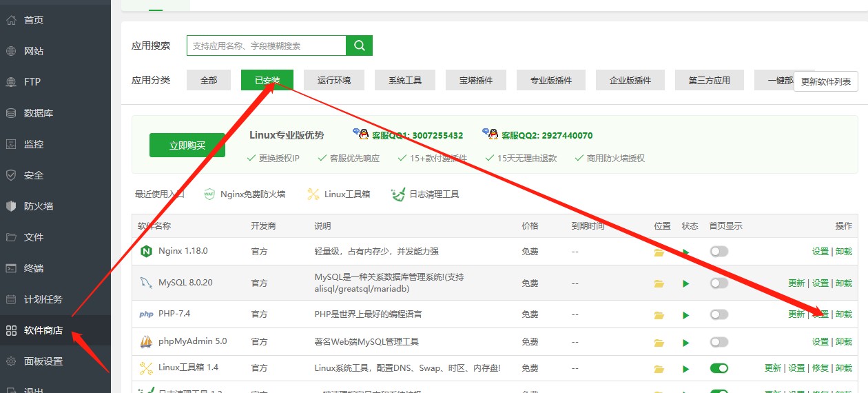
Task: Click the 数据库 database icon in sidebar
Action: pos(11,113)
